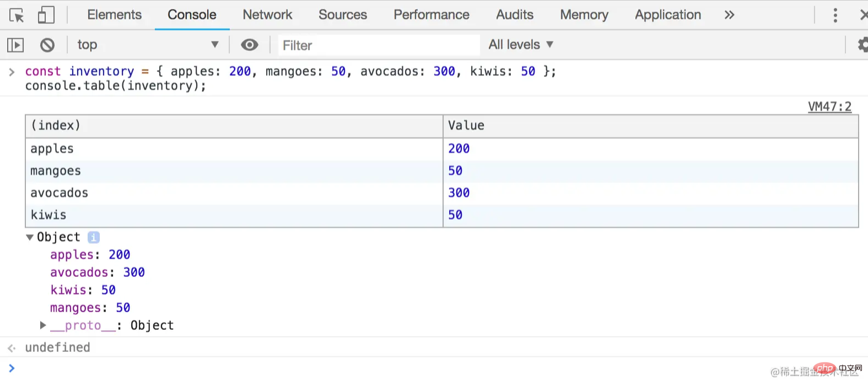The width and height of the screenshot is (868, 386).
Task: Open the Sources tab
Action: (343, 15)
